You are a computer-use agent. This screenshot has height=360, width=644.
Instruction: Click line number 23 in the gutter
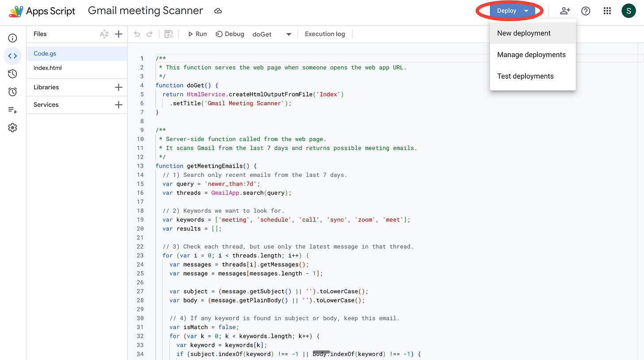(x=140, y=256)
